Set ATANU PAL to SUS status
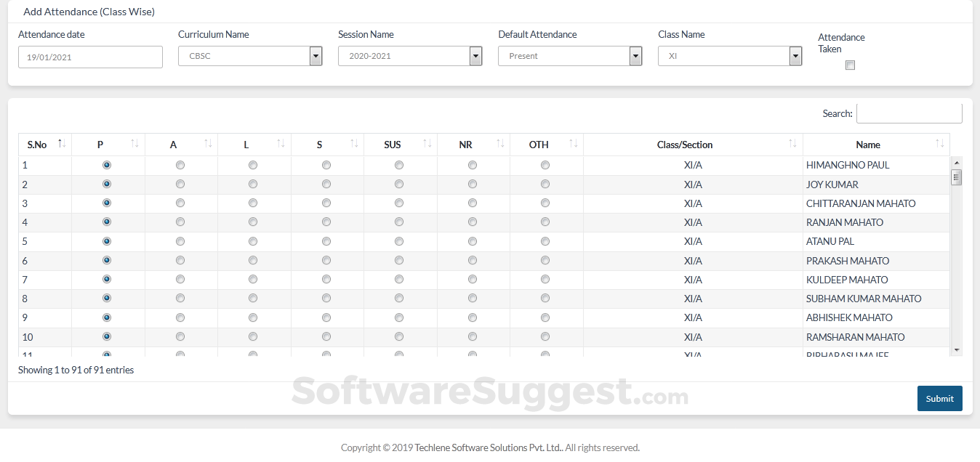This screenshot has height=462, width=980. (x=399, y=241)
